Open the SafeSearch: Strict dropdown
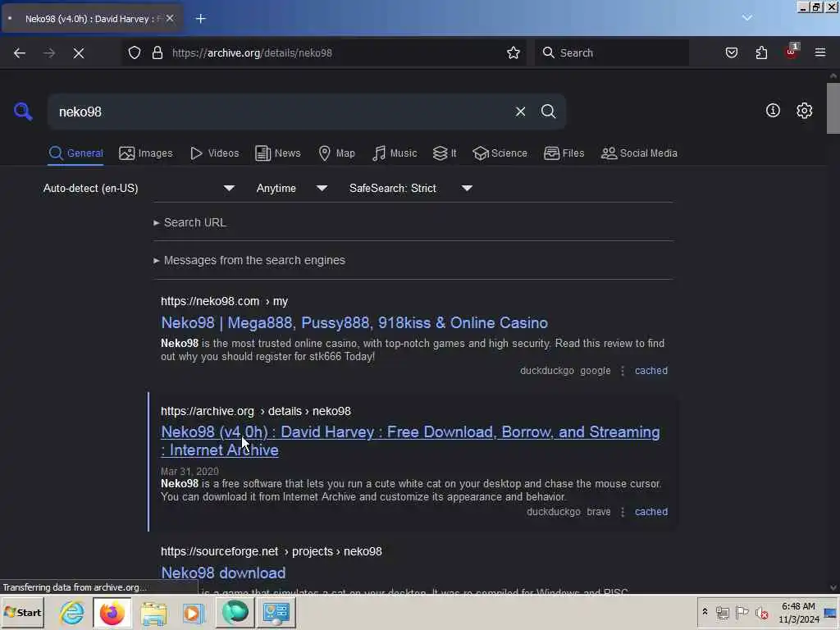The image size is (840, 630). [x=410, y=188]
